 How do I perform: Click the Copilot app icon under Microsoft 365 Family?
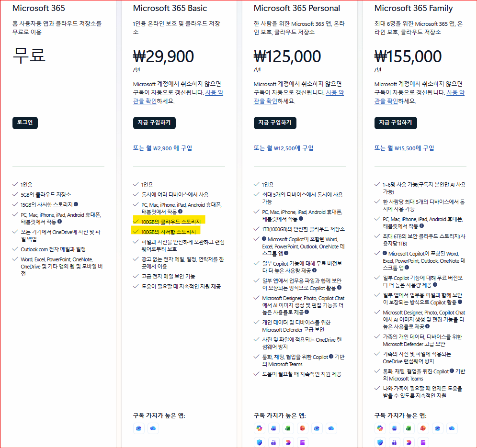tap(380, 428)
